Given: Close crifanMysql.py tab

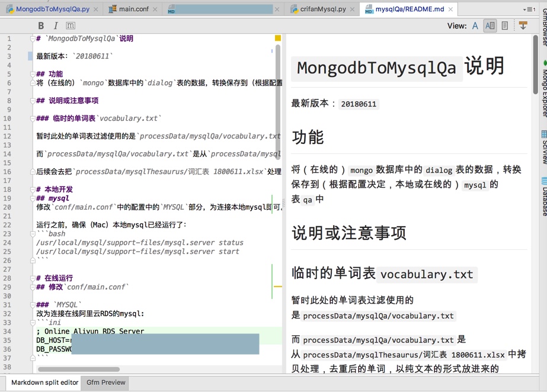Looking at the screenshot, I should [352, 9].
